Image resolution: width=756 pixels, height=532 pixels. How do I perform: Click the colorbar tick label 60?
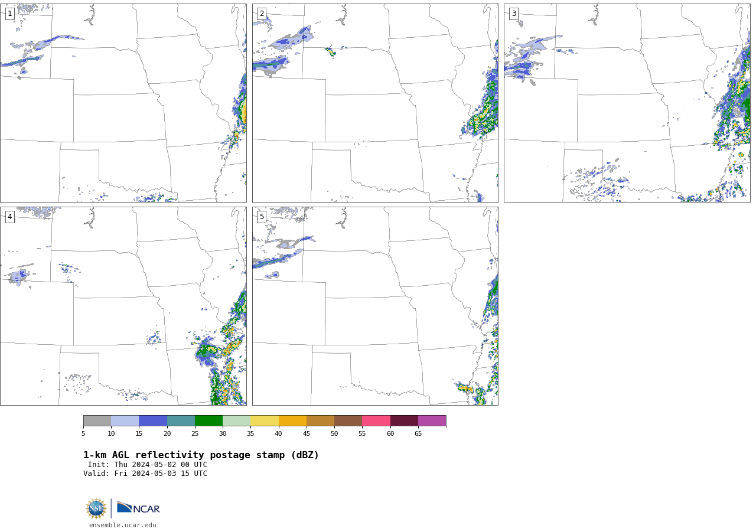point(390,434)
